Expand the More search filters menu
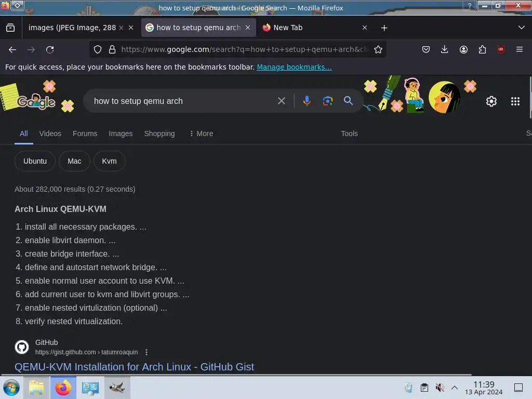 [x=201, y=134]
